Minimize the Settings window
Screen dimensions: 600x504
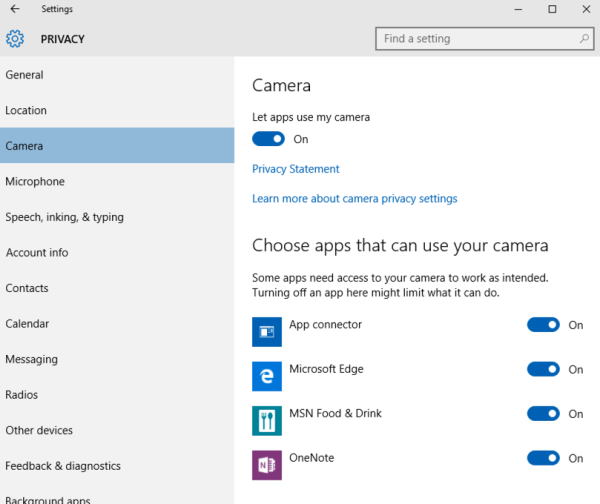[518, 9]
